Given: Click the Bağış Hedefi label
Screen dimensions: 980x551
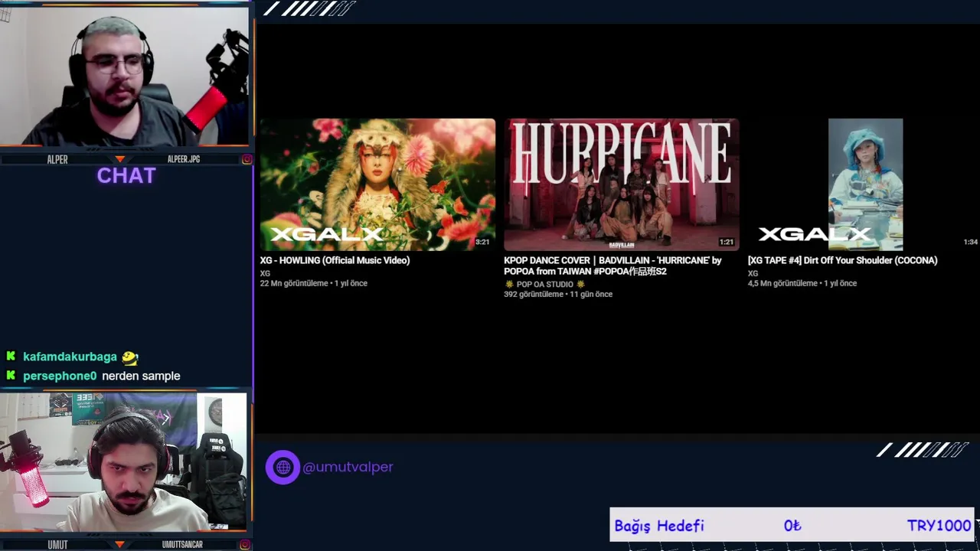Looking at the screenshot, I should [659, 526].
